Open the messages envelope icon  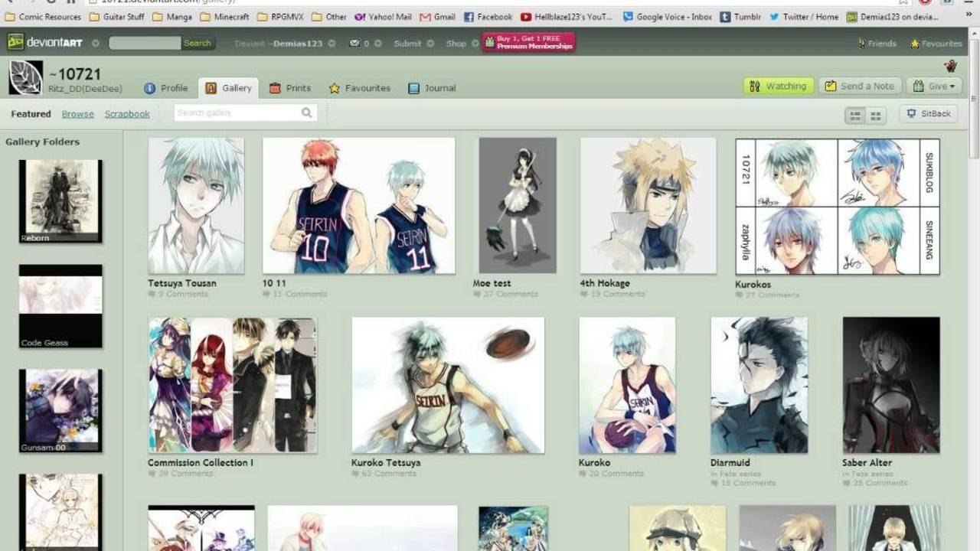[x=355, y=44]
